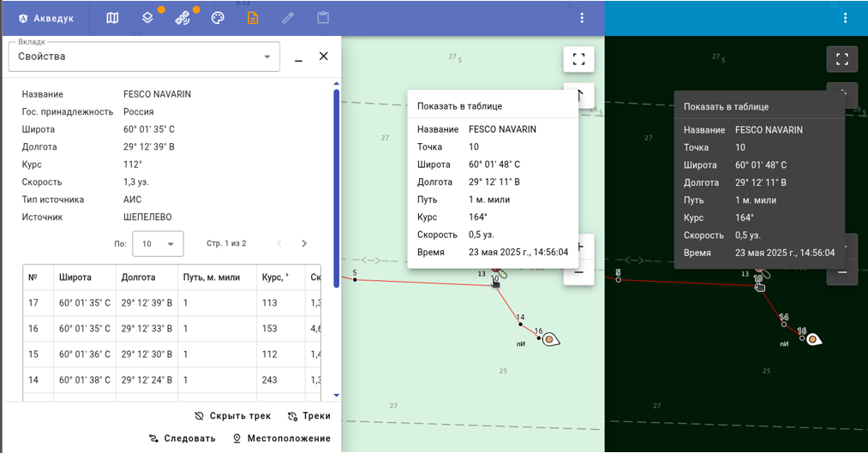Click zoom out minus on light map
The height and width of the screenshot is (453, 868).
click(x=578, y=272)
